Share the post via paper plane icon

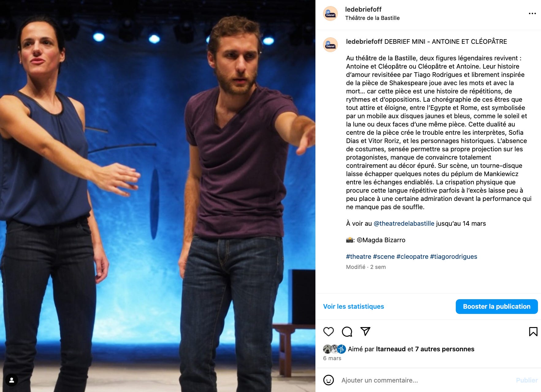(365, 331)
